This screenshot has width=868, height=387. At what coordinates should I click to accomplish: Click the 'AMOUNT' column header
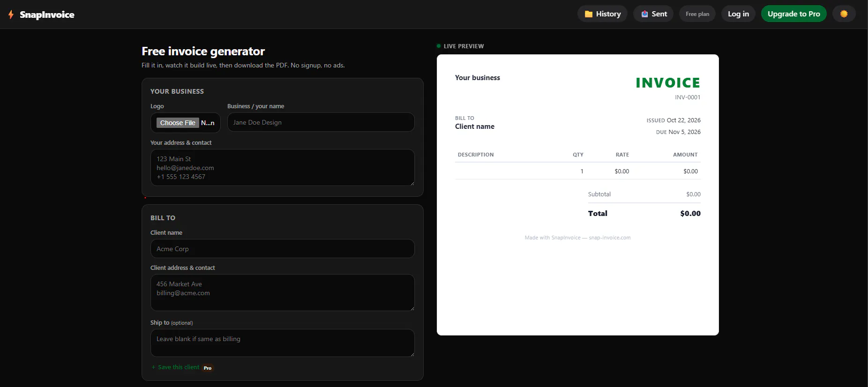(x=685, y=155)
